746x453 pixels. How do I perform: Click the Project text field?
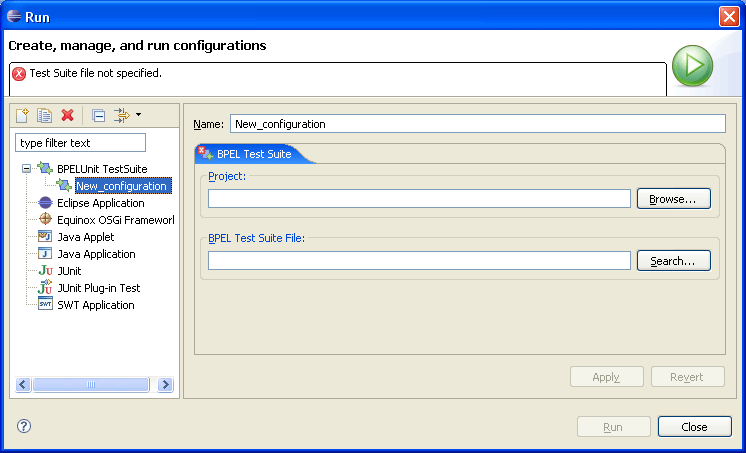(419, 199)
